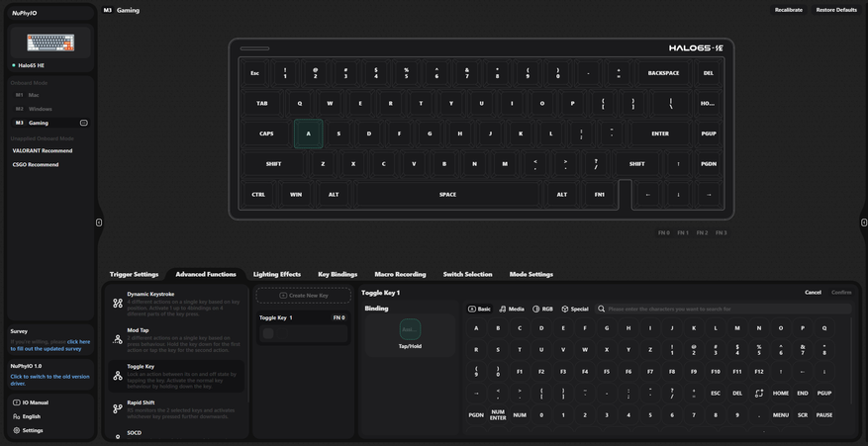Choose HOME from the Basic key list
Image resolution: width=868 pixels, height=446 pixels.
(781, 393)
